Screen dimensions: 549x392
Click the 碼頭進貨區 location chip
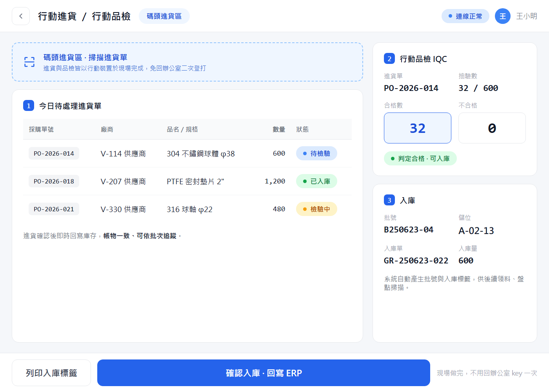(x=164, y=16)
